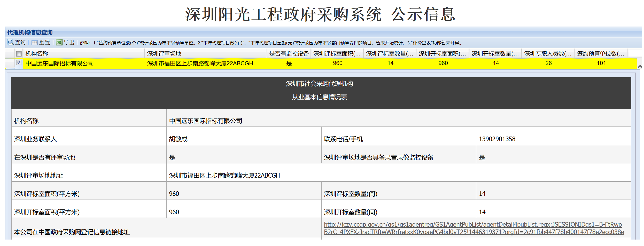Image resolution: width=644 pixels, height=246 pixels.
Task: Click address value in detail table
Action: click(224, 176)
